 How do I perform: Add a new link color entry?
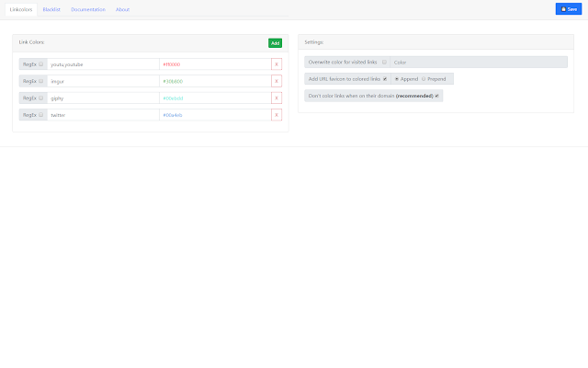tap(275, 43)
